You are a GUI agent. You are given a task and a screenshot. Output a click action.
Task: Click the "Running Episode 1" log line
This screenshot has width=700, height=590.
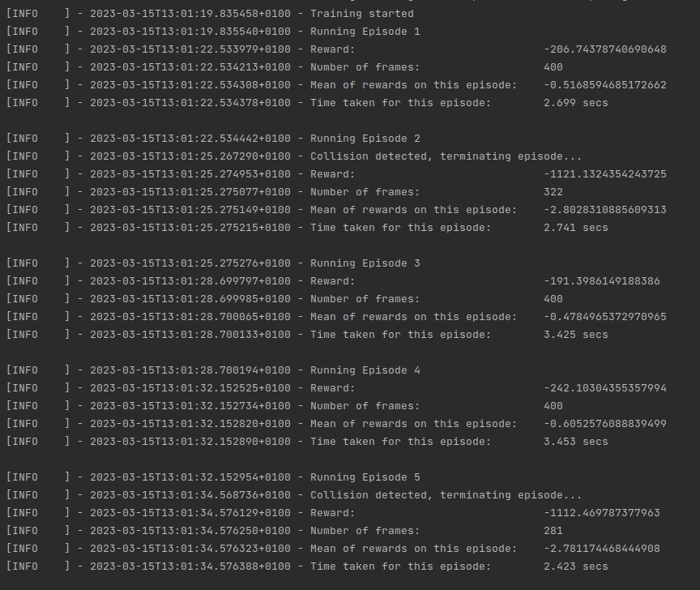tap(365, 32)
